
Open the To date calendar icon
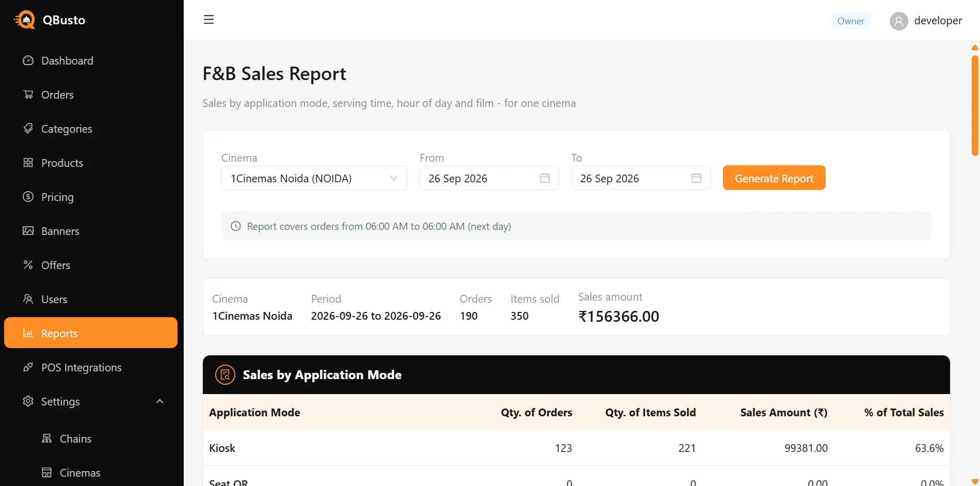point(696,178)
